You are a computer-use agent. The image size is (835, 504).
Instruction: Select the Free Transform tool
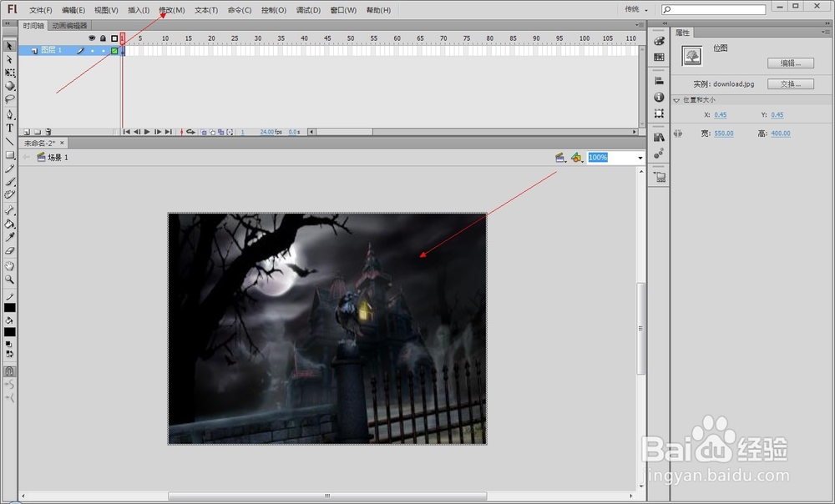coord(9,73)
